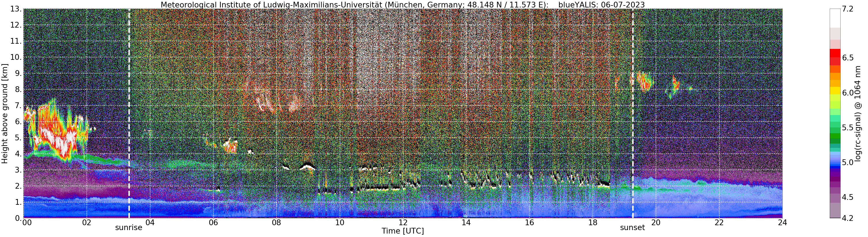
Task: Click the arched cloud base at 09 UTC, 3 km
Action: pos(308,166)
